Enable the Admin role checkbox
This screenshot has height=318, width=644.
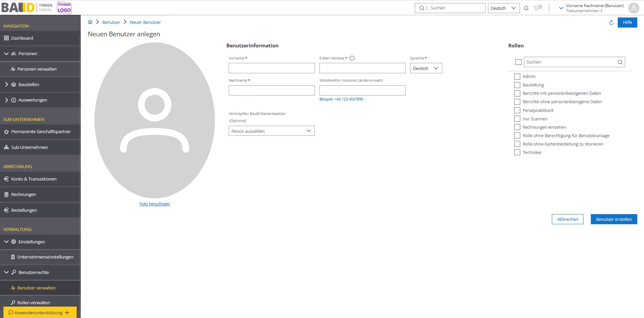[517, 77]
